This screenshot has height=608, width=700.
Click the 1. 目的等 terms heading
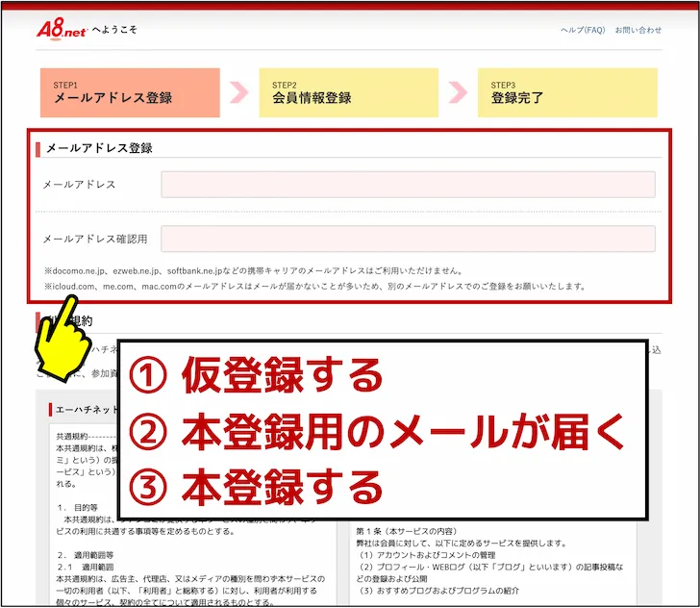[x=77, y=508]
